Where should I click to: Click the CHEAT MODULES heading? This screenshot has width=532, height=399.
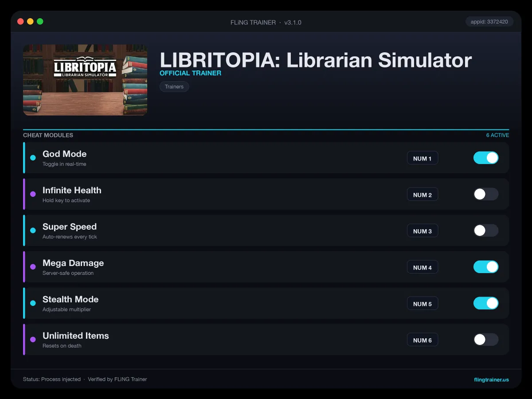(48, 135)
